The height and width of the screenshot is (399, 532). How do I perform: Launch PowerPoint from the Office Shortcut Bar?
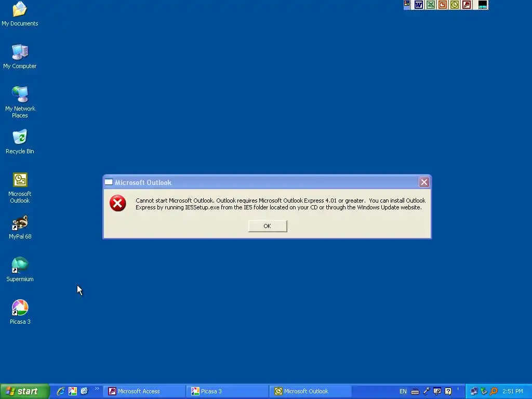(443, 5)
